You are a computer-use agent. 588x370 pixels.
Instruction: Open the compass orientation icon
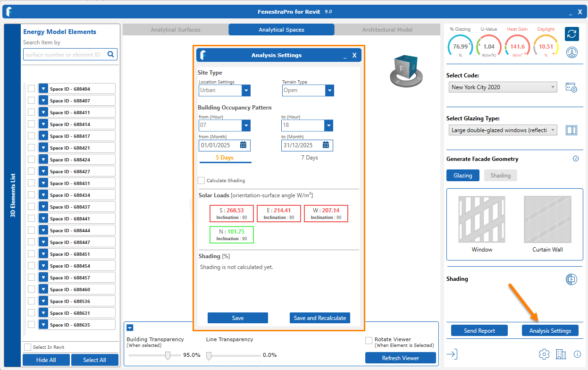coord(571,52)
